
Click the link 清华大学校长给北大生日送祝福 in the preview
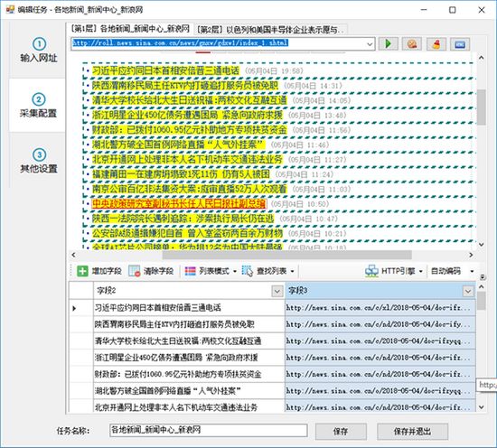(189, 100)
